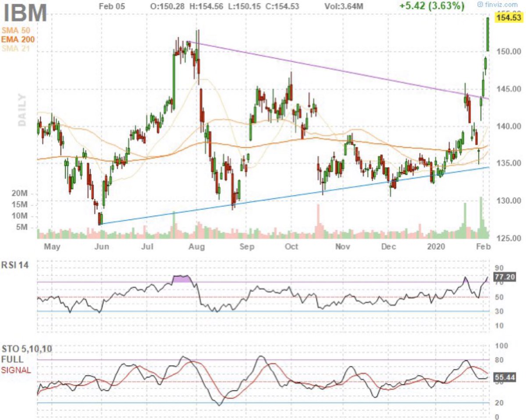The height and width of the screenshot is (420, 526).
Task: Click the RSI 50 level label
Action: click(x=498, y=297)
